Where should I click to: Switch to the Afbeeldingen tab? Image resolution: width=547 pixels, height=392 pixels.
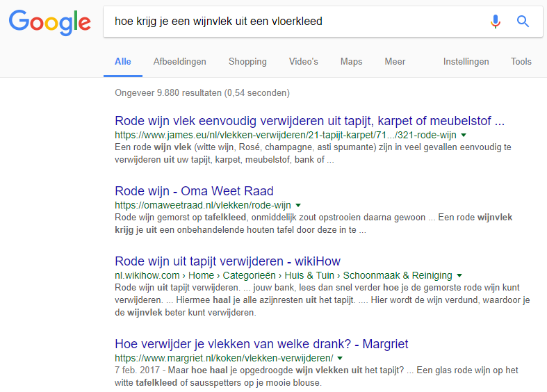pos(179,62)
